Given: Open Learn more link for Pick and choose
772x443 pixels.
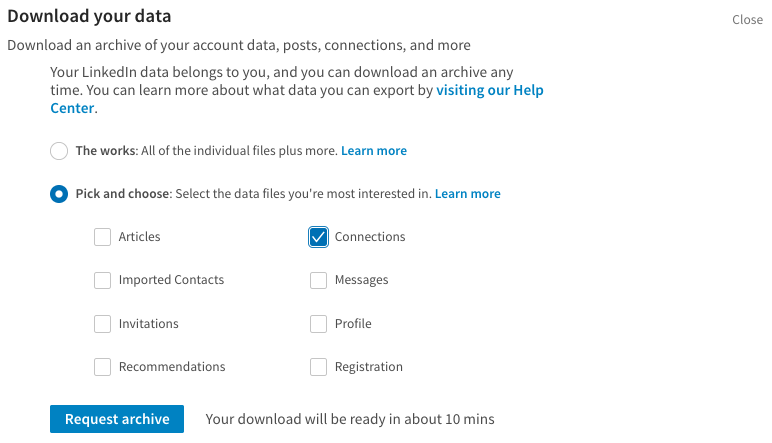Looking at the screenshot, I should 468,194.
